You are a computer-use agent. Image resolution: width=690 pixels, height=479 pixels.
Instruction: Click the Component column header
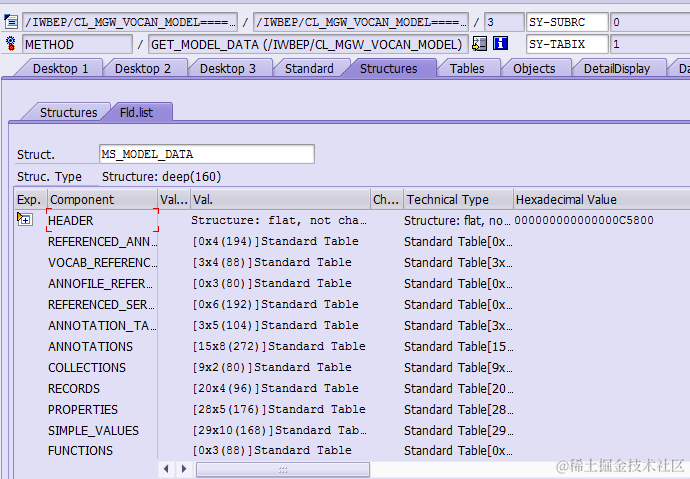point(102,200)
